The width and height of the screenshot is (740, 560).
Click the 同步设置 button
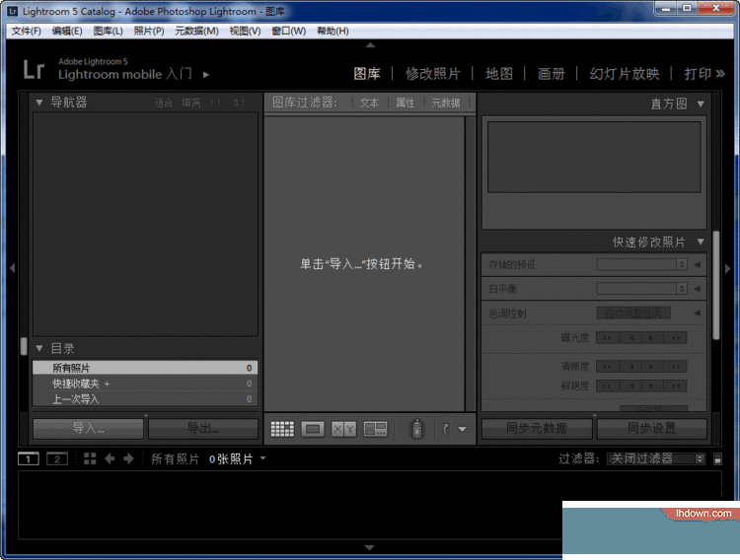click(x=652, y=428)
